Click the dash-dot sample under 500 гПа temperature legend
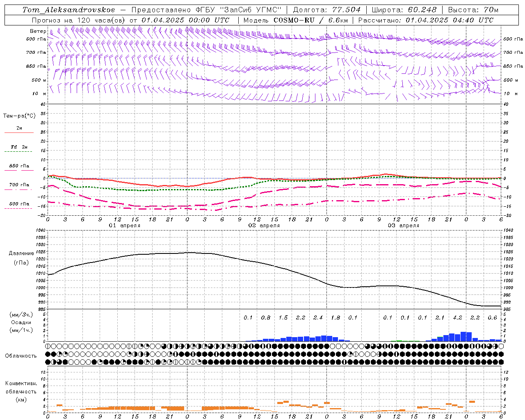The width and height of the screenshot is (525, 420). (18, 208)
